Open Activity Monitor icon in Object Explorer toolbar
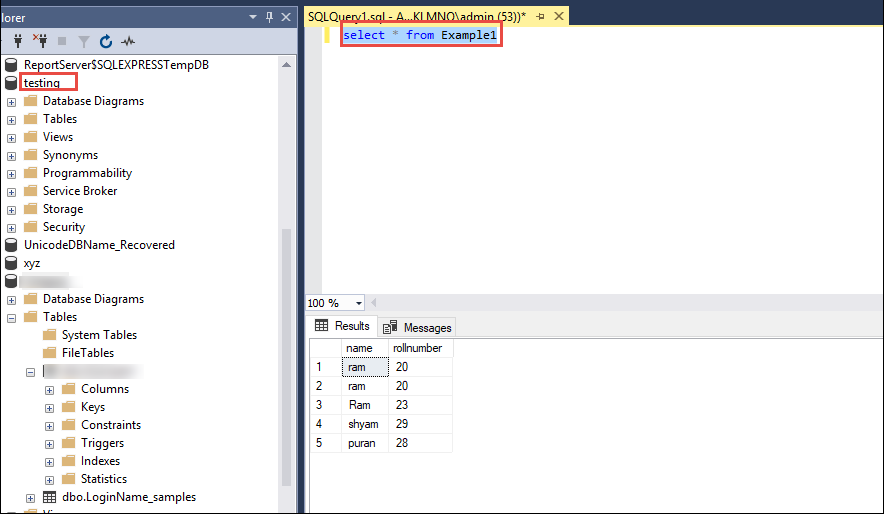This screenshot has width=884, height=514. tap(128, 41)
